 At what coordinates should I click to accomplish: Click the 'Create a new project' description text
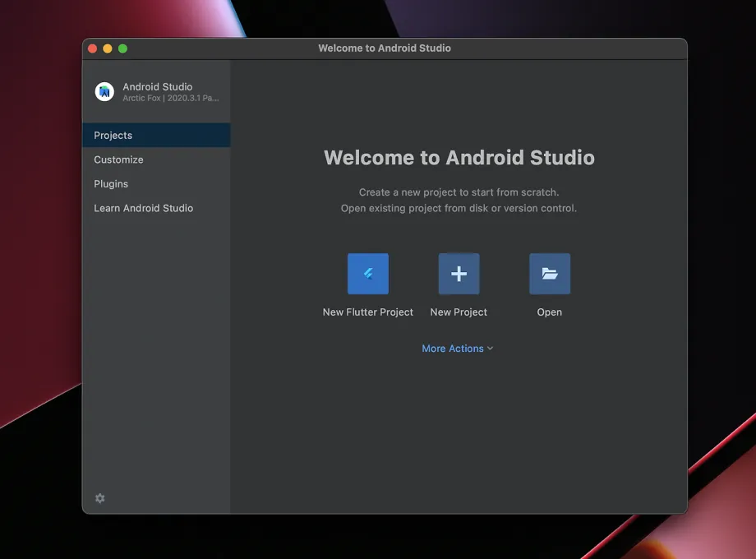(459, 192)
